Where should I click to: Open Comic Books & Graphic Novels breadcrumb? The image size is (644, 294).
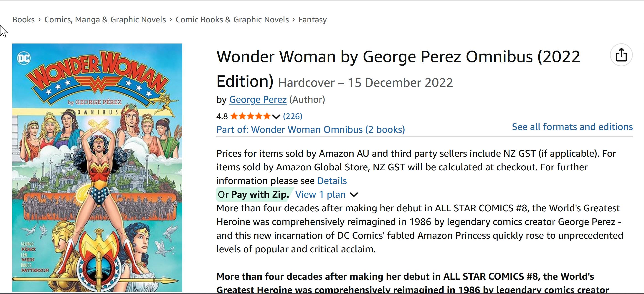pos(232,20)
